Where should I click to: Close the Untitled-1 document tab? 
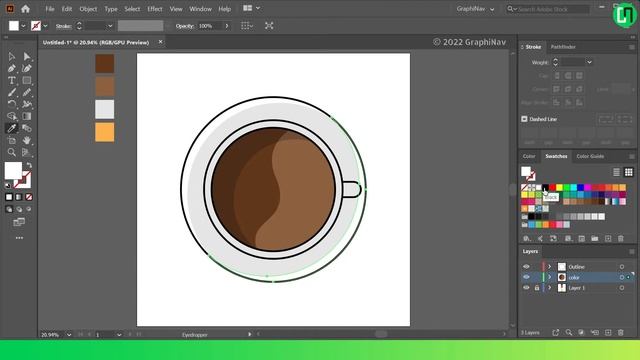click(x=160, y=42)
